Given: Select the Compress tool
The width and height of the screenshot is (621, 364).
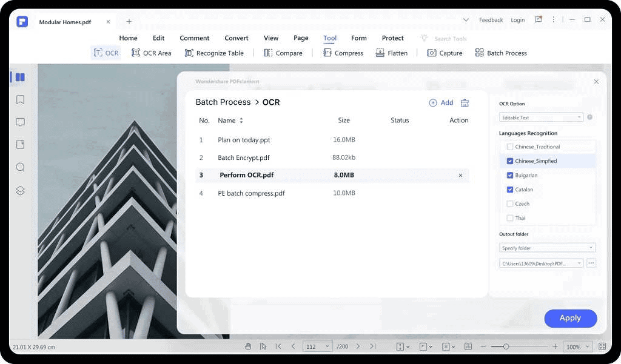Looking at the screenshot, I should click(343, 53).
